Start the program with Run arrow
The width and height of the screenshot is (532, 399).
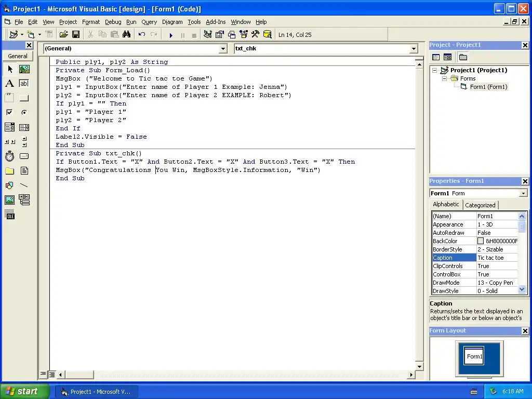click(170, 35)
